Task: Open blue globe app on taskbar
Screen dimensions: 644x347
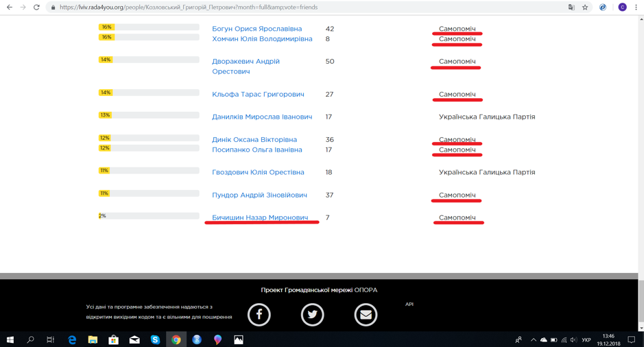Action: pos(197,339)
